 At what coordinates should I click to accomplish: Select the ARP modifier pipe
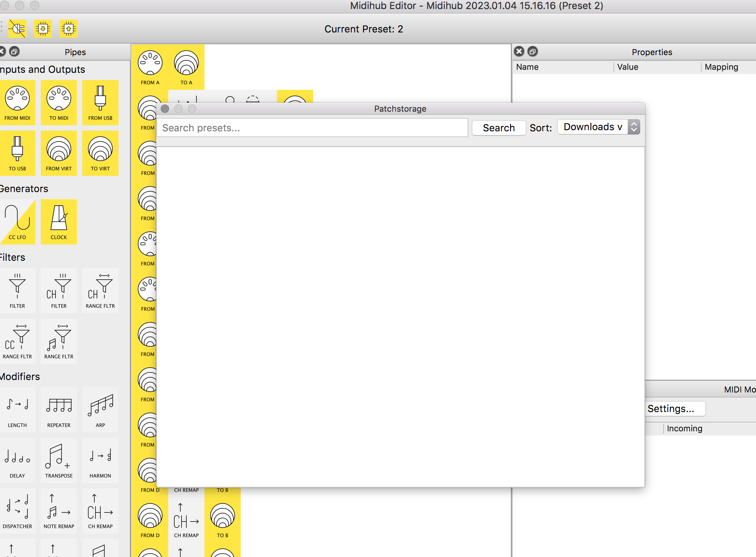pos(100,409)
